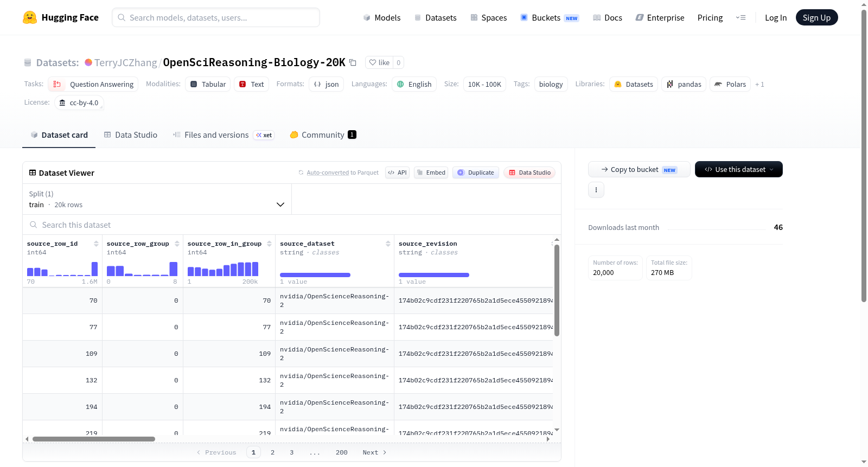
Task: Click the Polars library tag
Action: pos(730,84)
